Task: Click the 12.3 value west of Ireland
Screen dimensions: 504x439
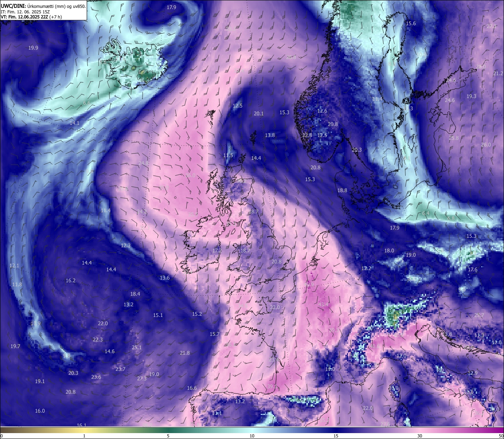Action: tap(125, 246)
